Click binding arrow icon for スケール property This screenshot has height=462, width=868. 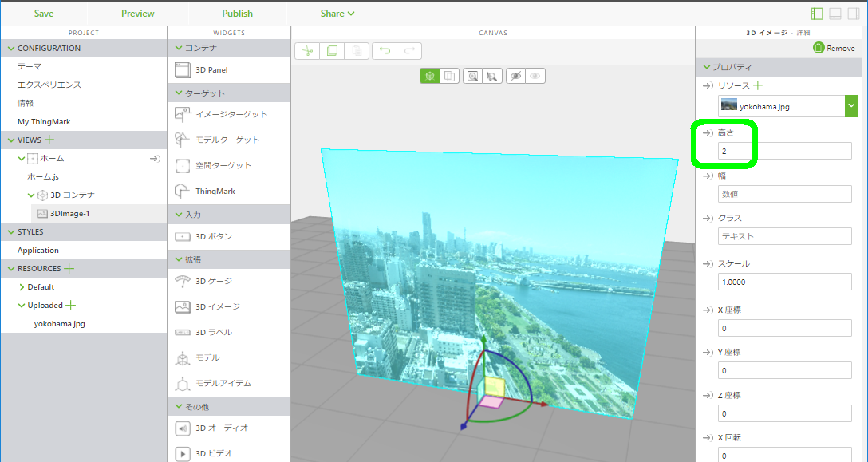click(x=708, y=263)
